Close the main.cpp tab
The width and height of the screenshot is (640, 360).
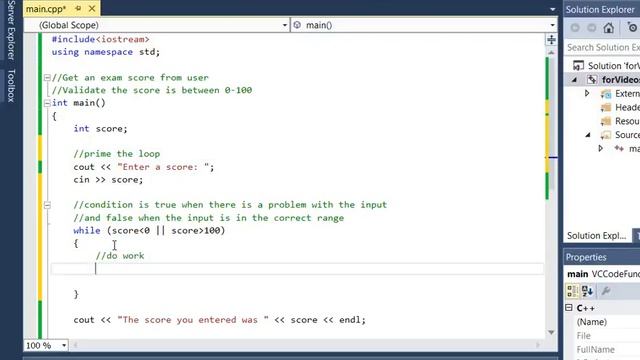point(92,8)
